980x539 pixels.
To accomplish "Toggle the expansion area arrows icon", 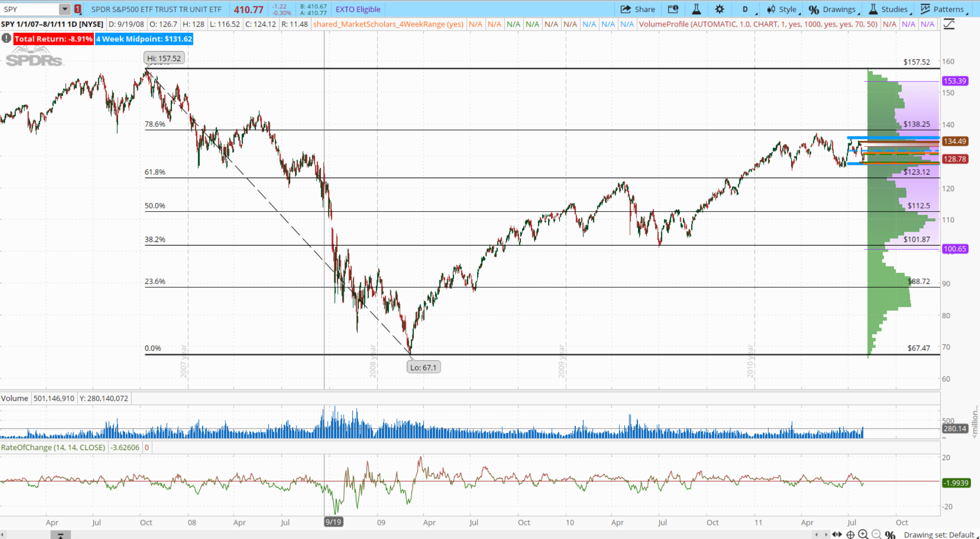I will [x=837, y=534].
